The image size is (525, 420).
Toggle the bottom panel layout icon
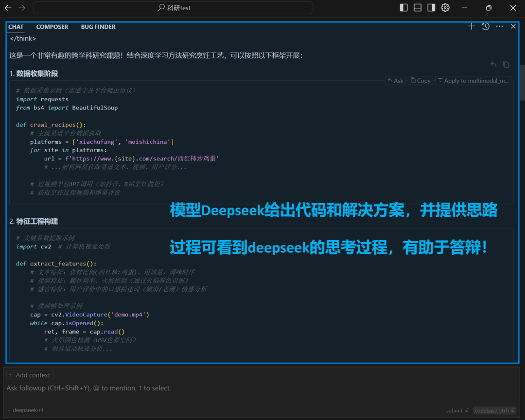pyautogui.click(x=418, y=8)
